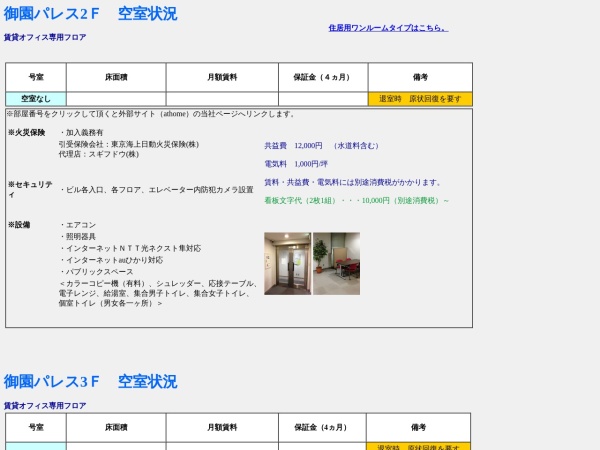This screenshot has height=450, width=600.
Task: Click the 賃貸オフィス専用フロア label under 3F heading
Action: (45, 406)
